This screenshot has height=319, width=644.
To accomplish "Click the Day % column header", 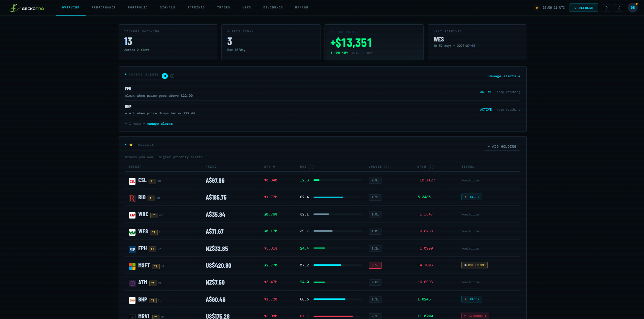I will pyautogui.click(x=270, y=167).
